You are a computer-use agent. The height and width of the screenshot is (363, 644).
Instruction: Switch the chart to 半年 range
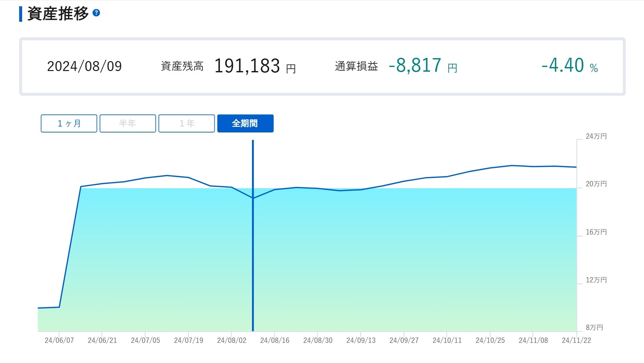[x=127, y=124]
